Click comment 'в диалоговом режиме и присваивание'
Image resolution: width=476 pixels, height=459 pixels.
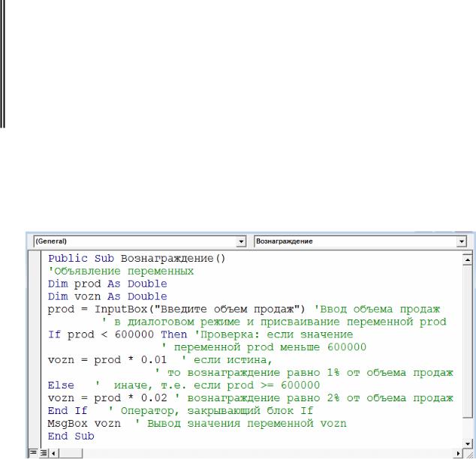pyautogui.click(x=227, y=322)
